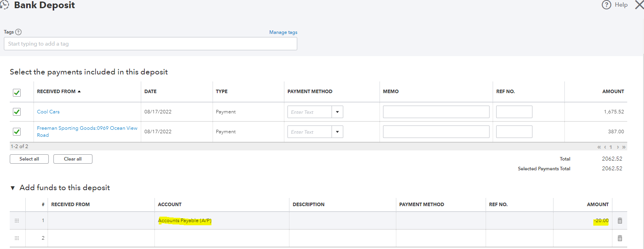The height and width of the screenshot is (249, 644).
Task: Click the tags input field
Action: coord(150,44)
